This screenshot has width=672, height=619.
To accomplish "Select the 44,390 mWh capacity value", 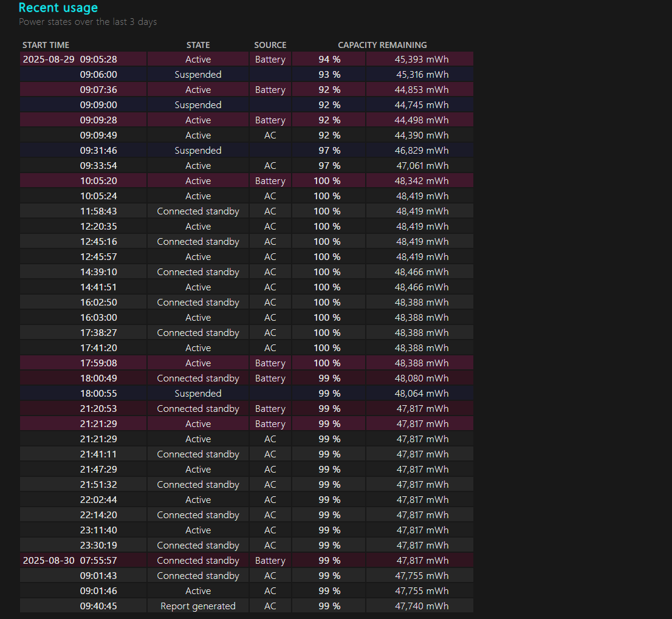I will coord(422,135).
